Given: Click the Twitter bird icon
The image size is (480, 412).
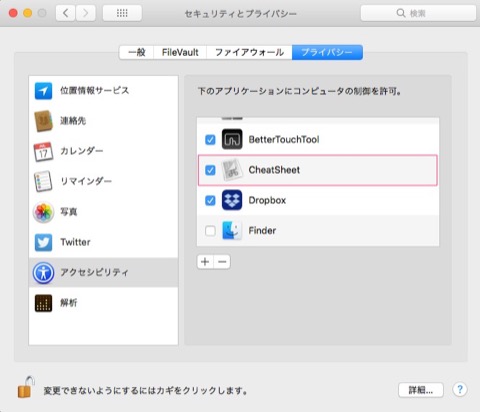Looking at the screenshot, I should [43, 242].
